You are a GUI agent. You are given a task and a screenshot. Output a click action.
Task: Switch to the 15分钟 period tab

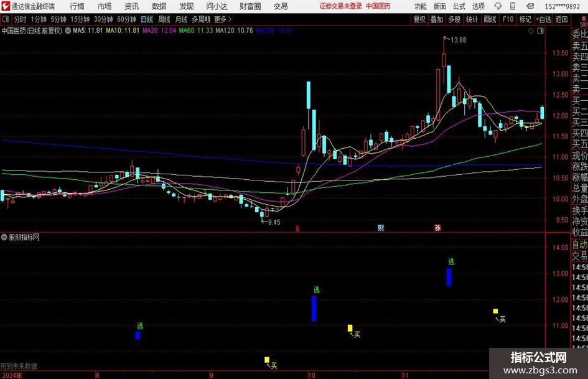pyautogui.click(x=80, y=19)
